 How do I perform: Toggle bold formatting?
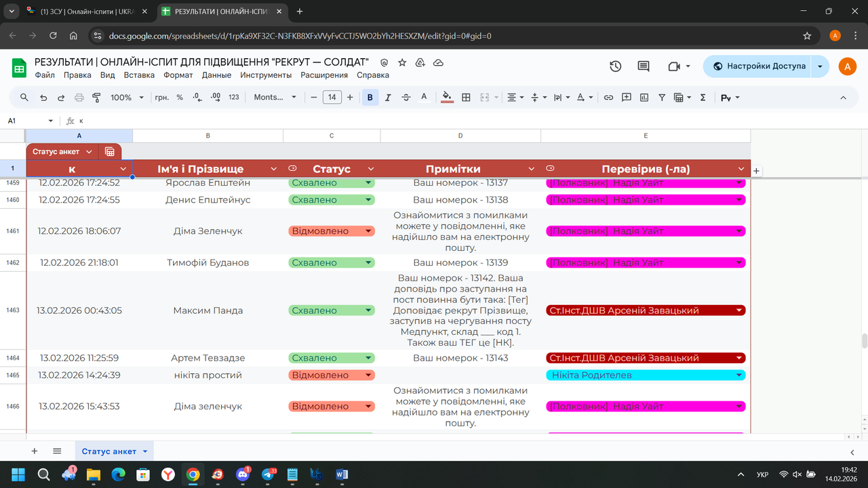point(370,98)
